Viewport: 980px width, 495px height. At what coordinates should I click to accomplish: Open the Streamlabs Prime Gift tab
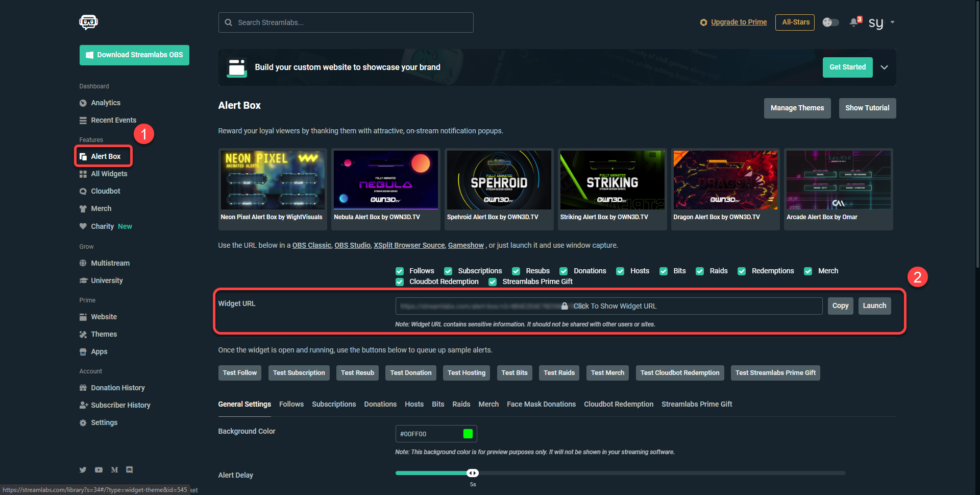697,404
